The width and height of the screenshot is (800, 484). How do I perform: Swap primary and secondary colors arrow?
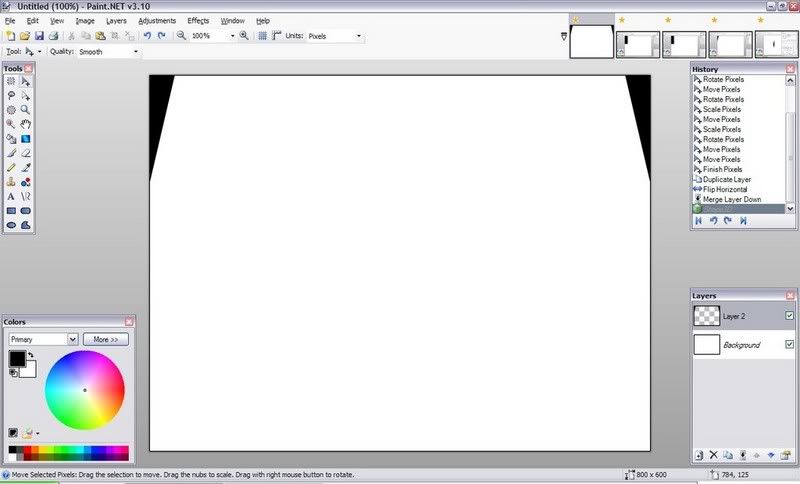[x=30, y=353]
